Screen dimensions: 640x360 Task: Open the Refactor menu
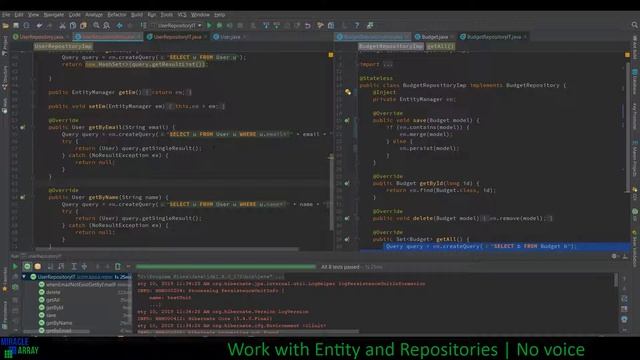[117, 15]
